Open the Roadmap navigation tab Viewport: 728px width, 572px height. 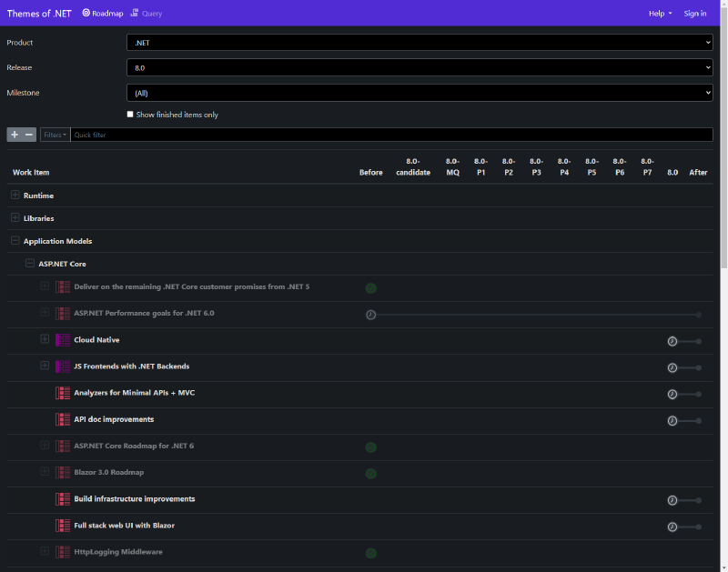[x=103, y=14]
